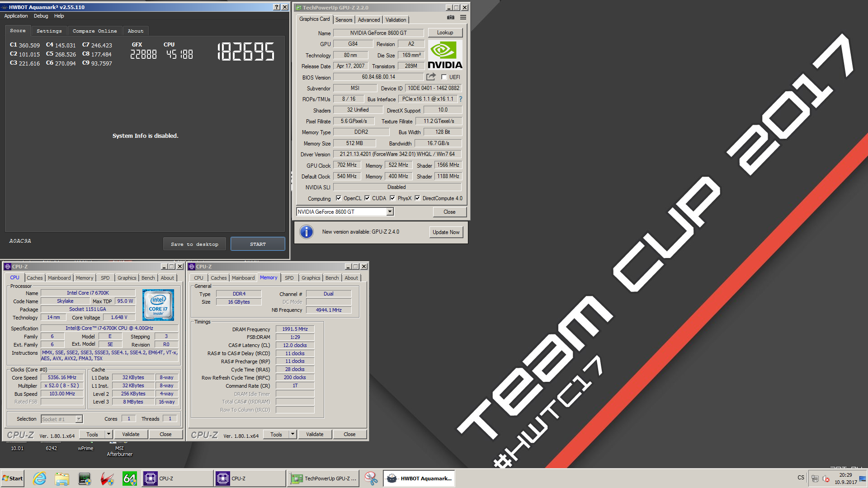This screenshot has width=868, height=488.
Task: Expand Tools dropdown arrow in right CPU-Z memory window
Action: [292, 434]
